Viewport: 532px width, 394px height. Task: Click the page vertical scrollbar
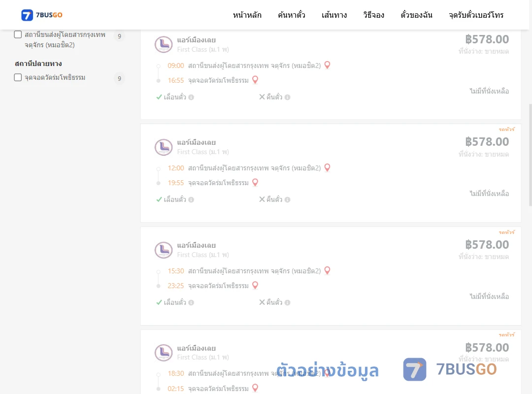pyautogui.click(x=530, y=155)
